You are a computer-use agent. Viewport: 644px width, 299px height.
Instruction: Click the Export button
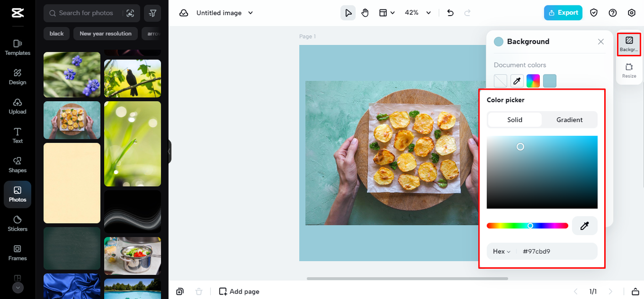[563, 13]
